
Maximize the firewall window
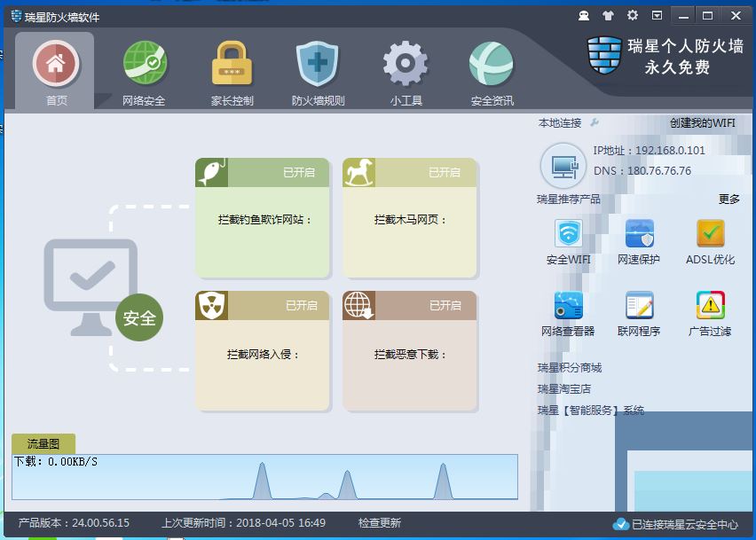[x=707, y=16]
